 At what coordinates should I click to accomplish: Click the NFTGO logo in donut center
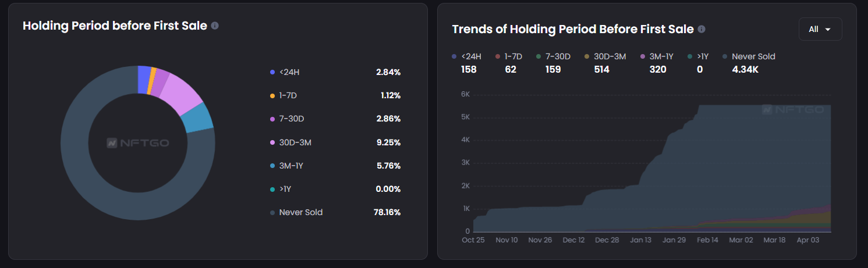click(138, 142)
